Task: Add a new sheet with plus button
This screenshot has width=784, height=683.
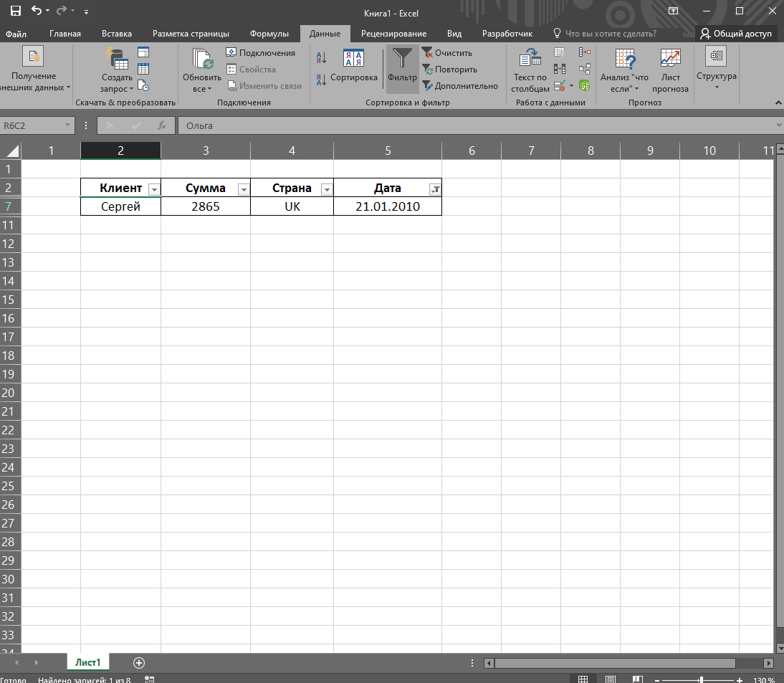Action: [x=139, y=663]
